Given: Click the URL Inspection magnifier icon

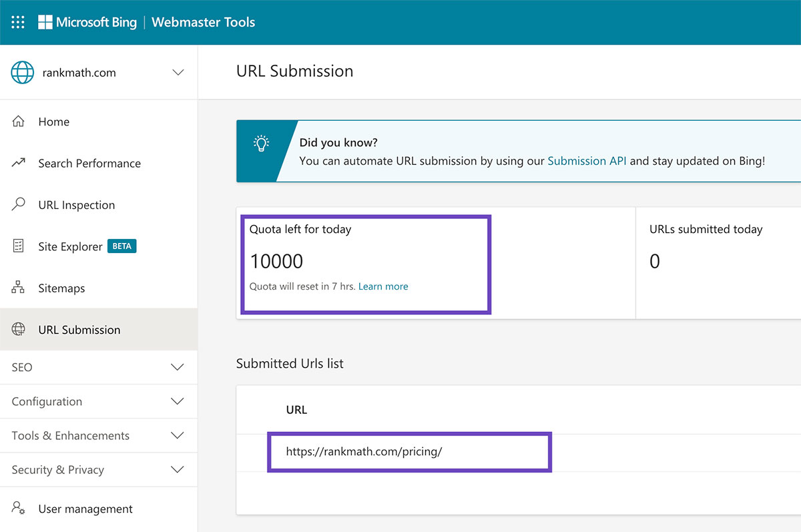Looking at the screenshot, I should [x=19, y=204].
